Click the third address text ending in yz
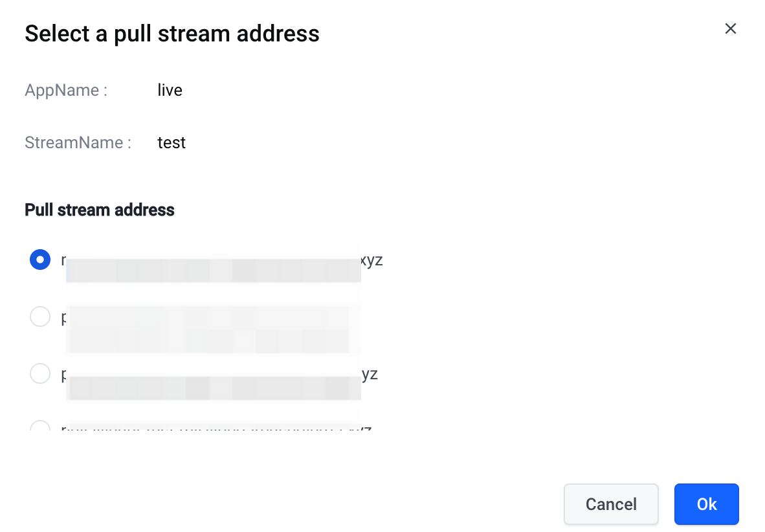 click(369, 374)
